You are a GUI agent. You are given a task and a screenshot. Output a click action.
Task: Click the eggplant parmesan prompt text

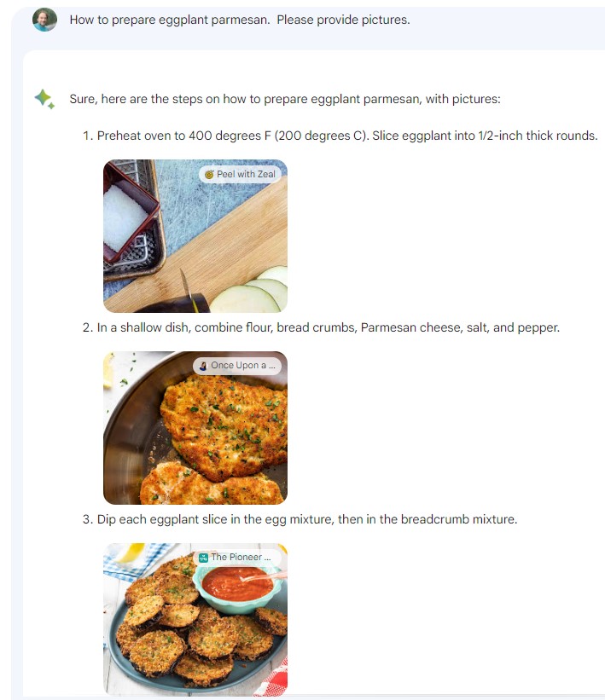(x=240, y=20)
